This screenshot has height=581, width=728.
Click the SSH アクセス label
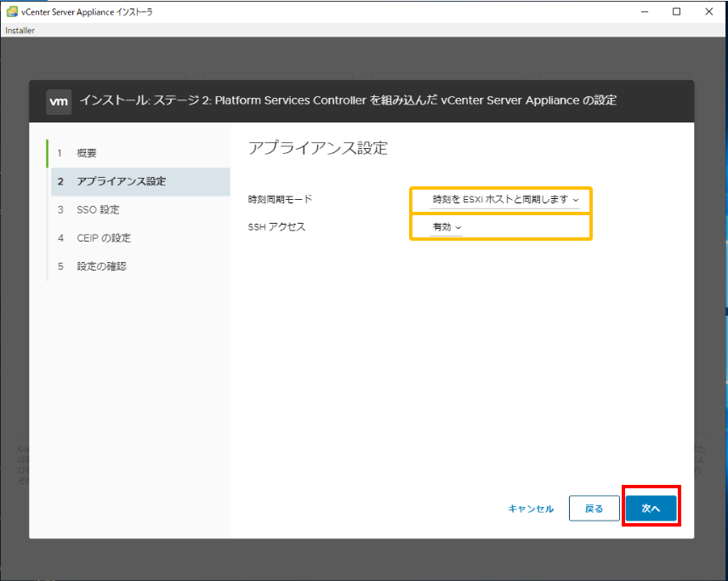[276, 226]
